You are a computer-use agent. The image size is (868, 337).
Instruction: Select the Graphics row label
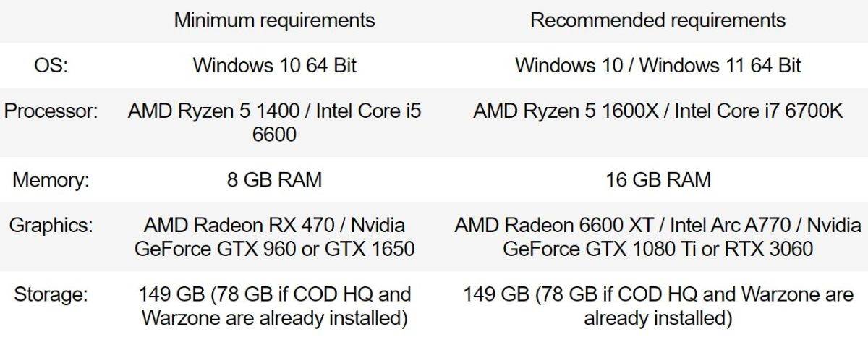pos(50,224)
